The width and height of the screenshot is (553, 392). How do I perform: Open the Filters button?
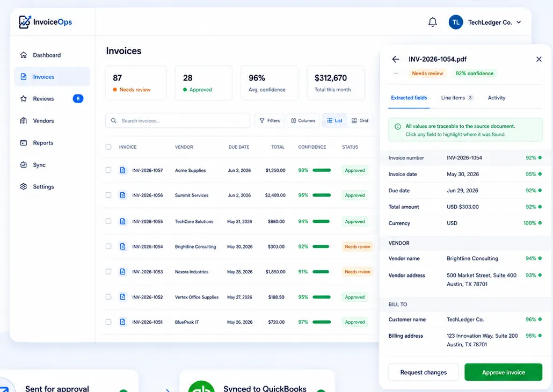[270, 121]
